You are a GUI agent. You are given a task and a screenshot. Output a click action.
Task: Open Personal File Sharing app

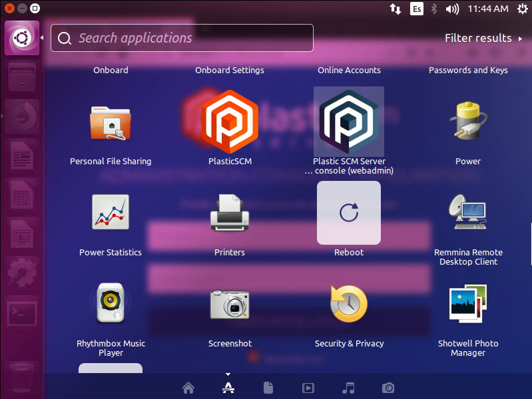coord(111,124)
